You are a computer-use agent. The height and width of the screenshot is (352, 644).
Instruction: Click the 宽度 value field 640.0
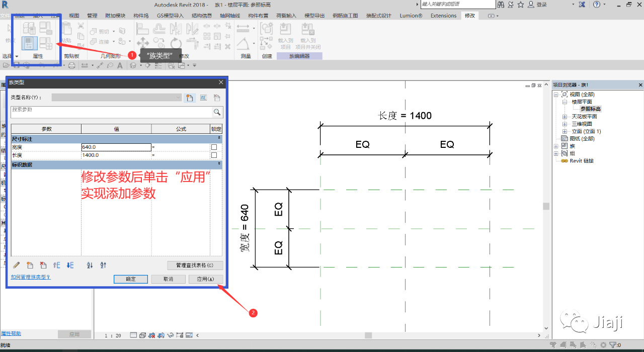[x=116, y=147]
